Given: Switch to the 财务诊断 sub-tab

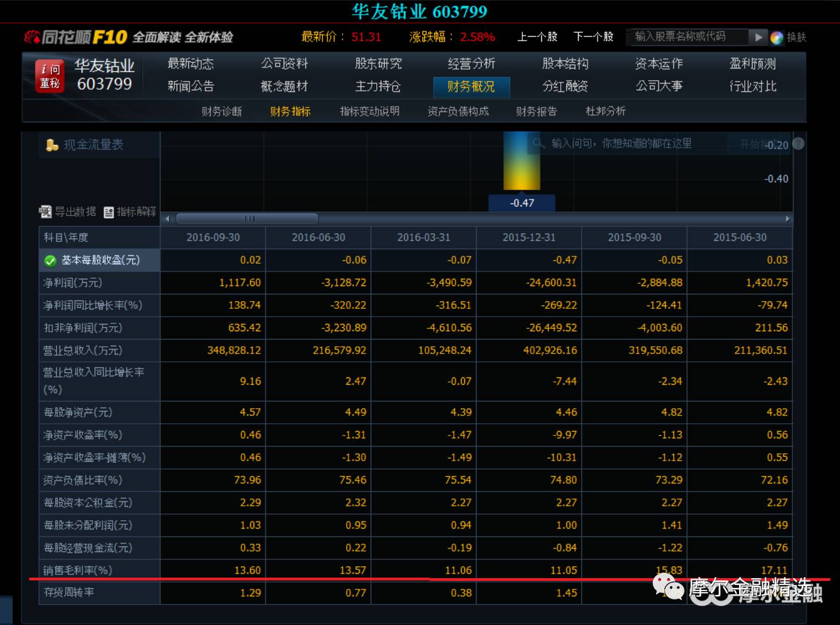Looking at the screenshot, I should (222, 112).
